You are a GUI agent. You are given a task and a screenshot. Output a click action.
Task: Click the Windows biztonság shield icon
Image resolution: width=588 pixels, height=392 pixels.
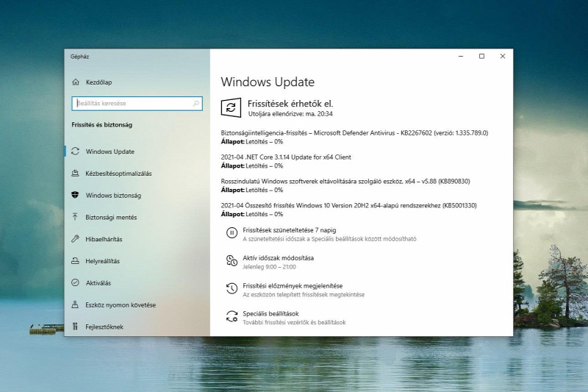pyautogui.click(x=75, y=195)
